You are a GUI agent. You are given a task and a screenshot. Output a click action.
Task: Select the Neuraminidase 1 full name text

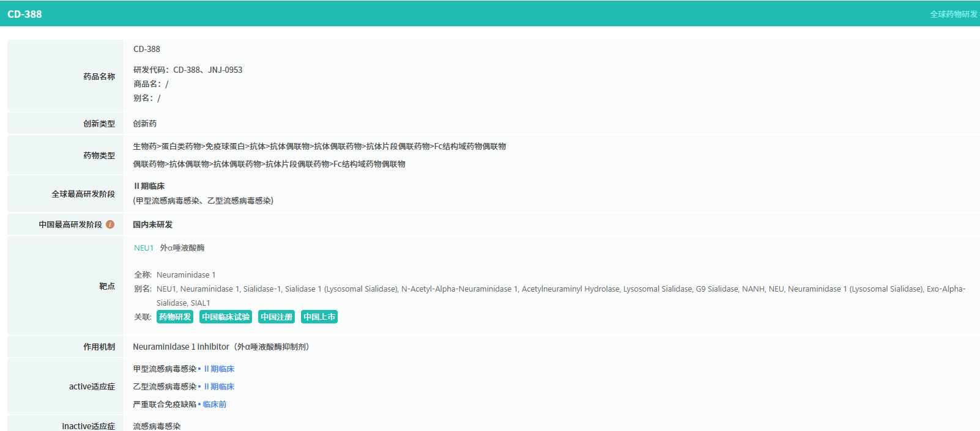coord(186,274)
